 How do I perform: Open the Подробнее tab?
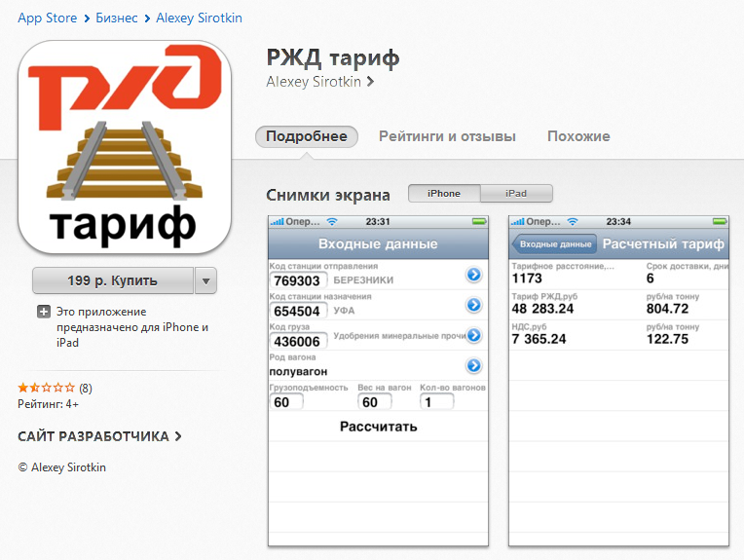point(307,136)
